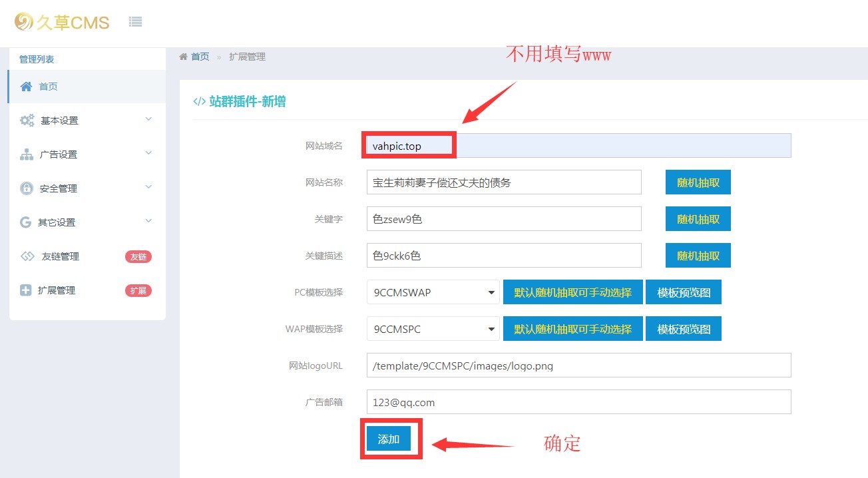The image size is (868, 478).
Task: Click the plus icon next to 扩展管理
Action: pyautogui.click(x=25, y=290)
